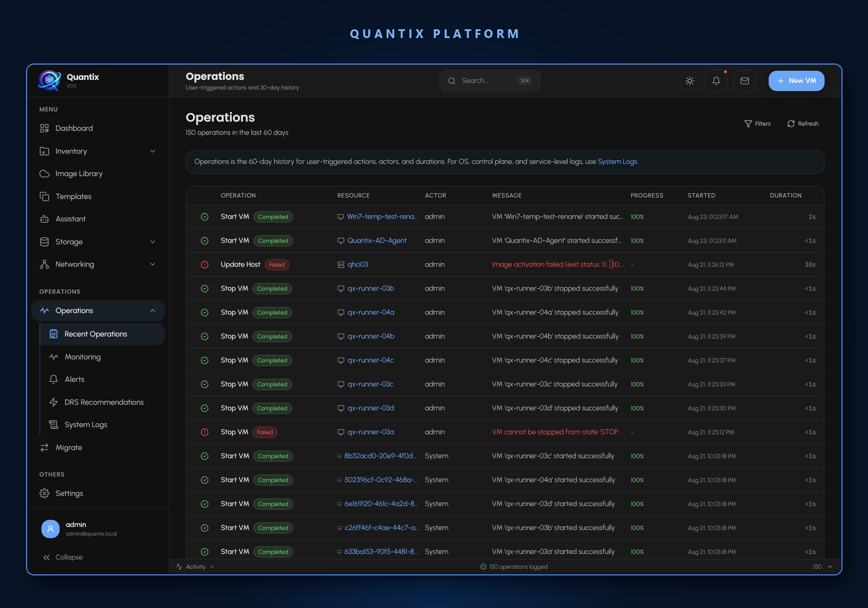Expand the Activity panel chevron
The image size is (868, 608).
coord(212,567)
